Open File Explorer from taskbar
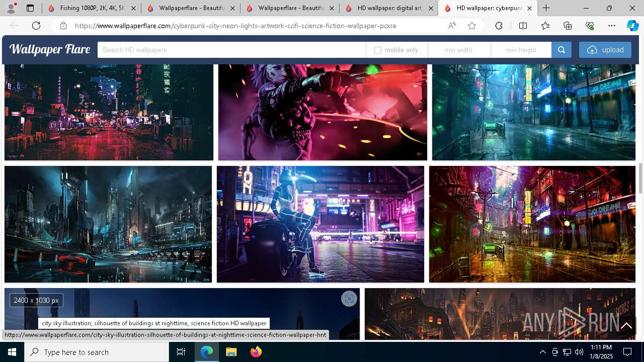 tap(231, 352)
